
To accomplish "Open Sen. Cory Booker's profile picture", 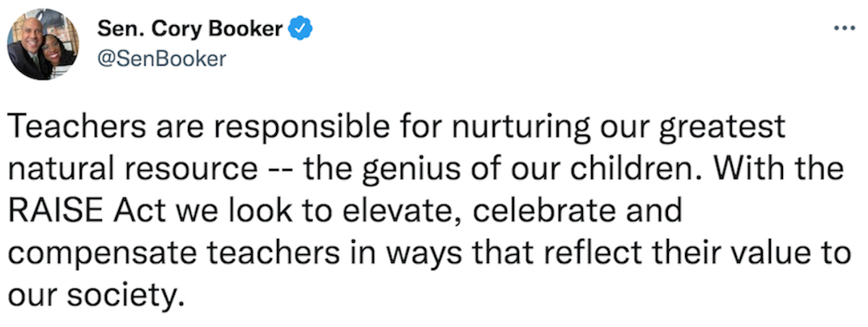I will point(43,44).
